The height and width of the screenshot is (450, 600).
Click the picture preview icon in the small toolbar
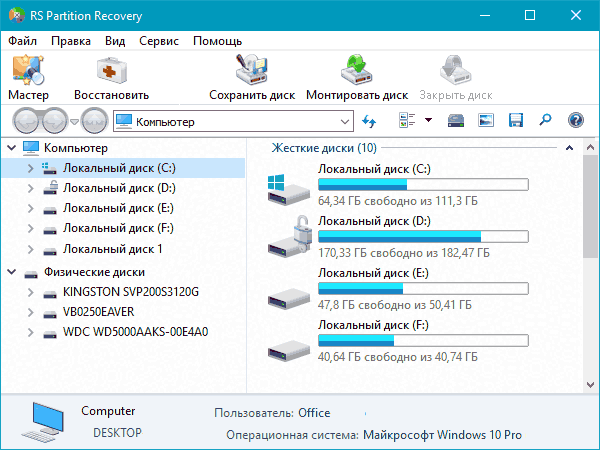(x=486, y=121)
